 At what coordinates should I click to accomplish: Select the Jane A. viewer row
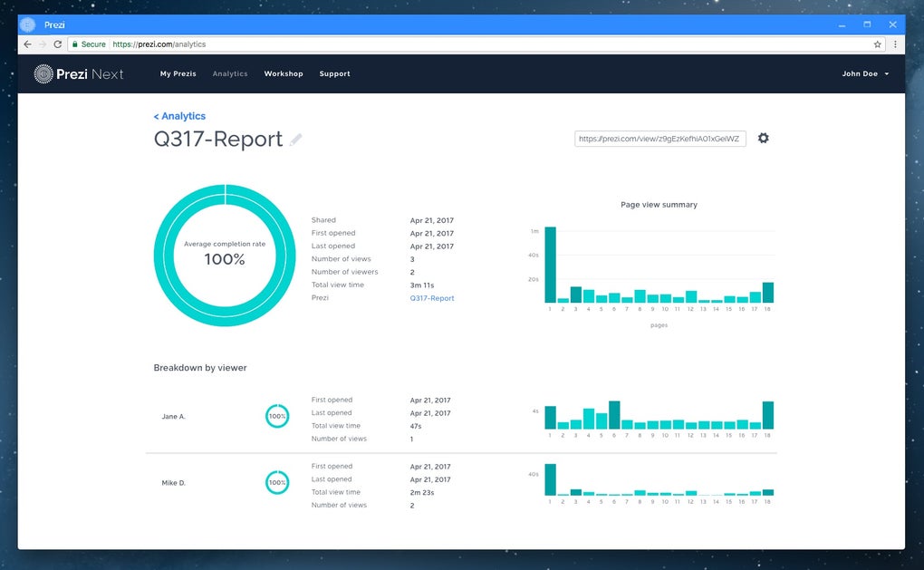461,419
